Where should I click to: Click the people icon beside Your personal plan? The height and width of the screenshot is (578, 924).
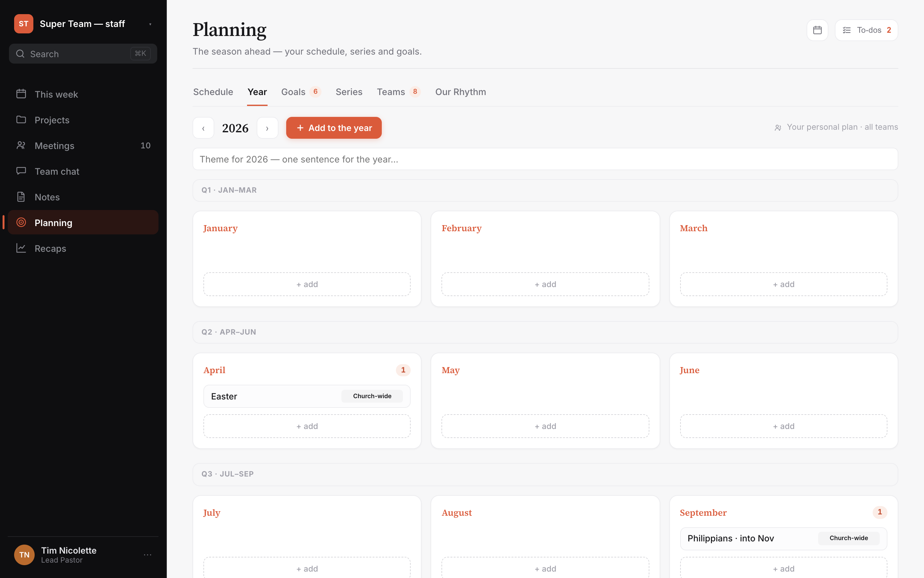[x=778, y=128]
